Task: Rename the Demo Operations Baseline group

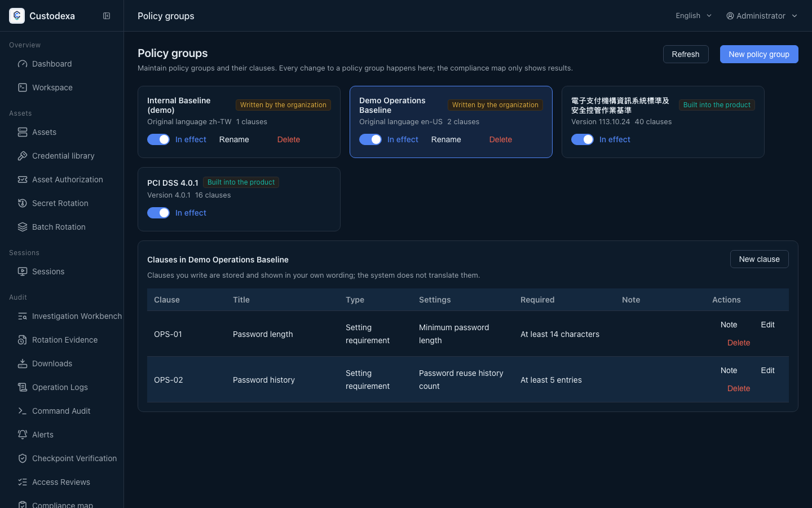Action: click(x=446, y=139)
